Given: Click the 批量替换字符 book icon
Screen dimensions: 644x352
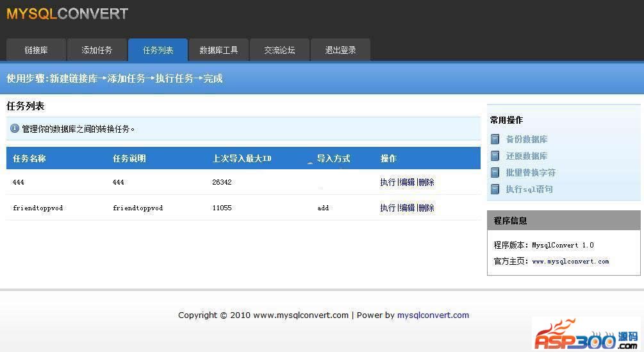Looking at the screenshot, I should pos(495,172).
